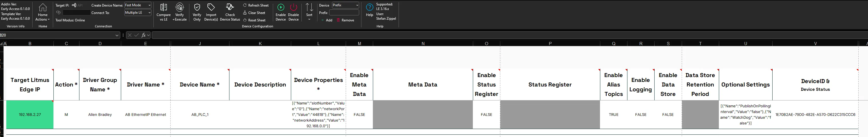Click the Driver Group Name * header cell

point(100,84)
